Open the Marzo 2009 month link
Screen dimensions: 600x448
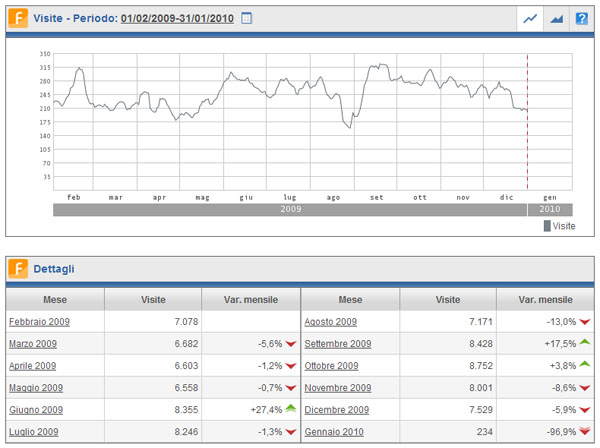click(x=33, y=344)
